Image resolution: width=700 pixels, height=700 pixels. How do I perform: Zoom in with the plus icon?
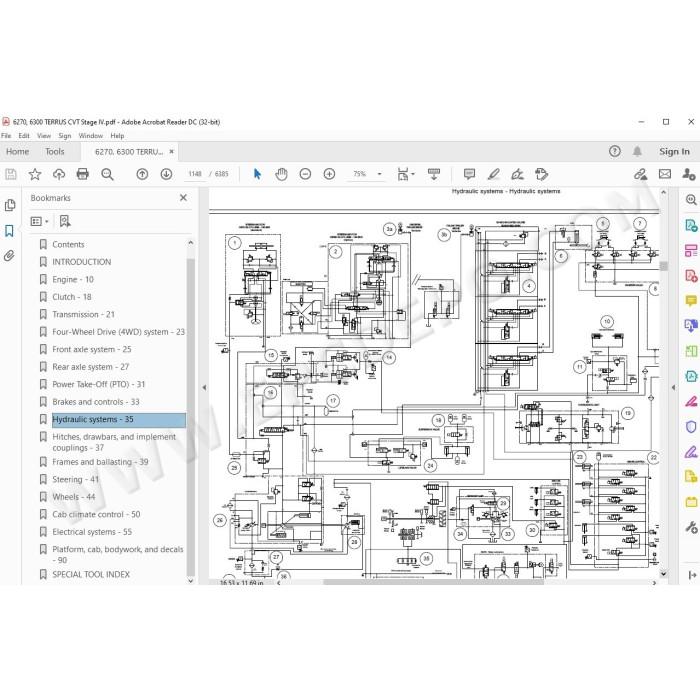[329, 174]
